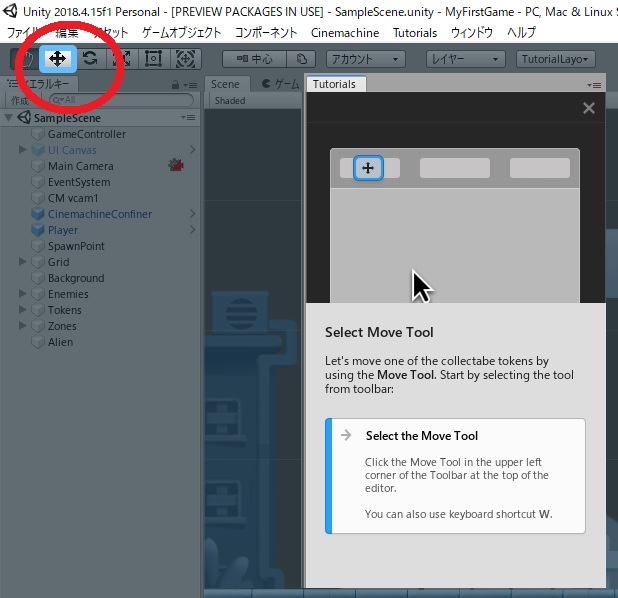Select Main Camera in the hierarchy
The width and height of the screenshot is (618, 598).
pyautogui.click(x=81, y=166)
